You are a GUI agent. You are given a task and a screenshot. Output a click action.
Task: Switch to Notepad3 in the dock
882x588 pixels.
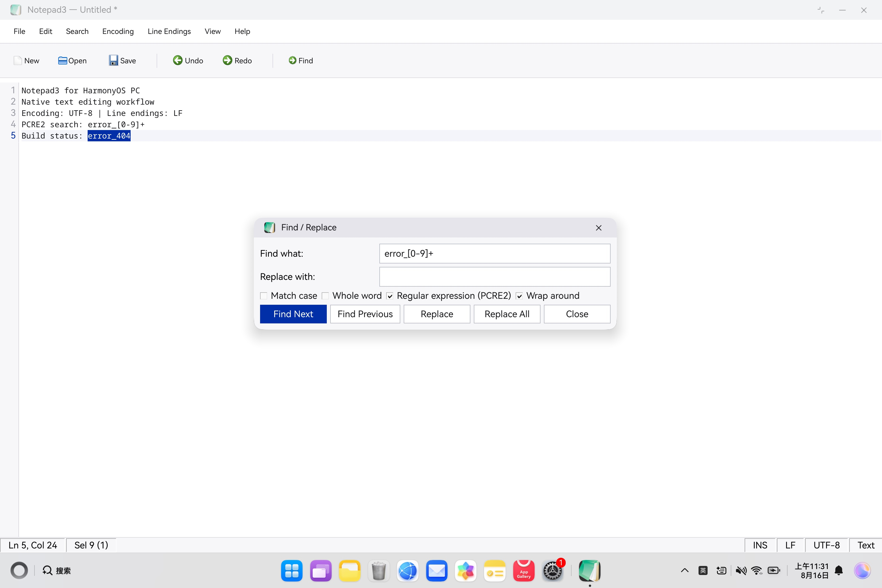589,571
